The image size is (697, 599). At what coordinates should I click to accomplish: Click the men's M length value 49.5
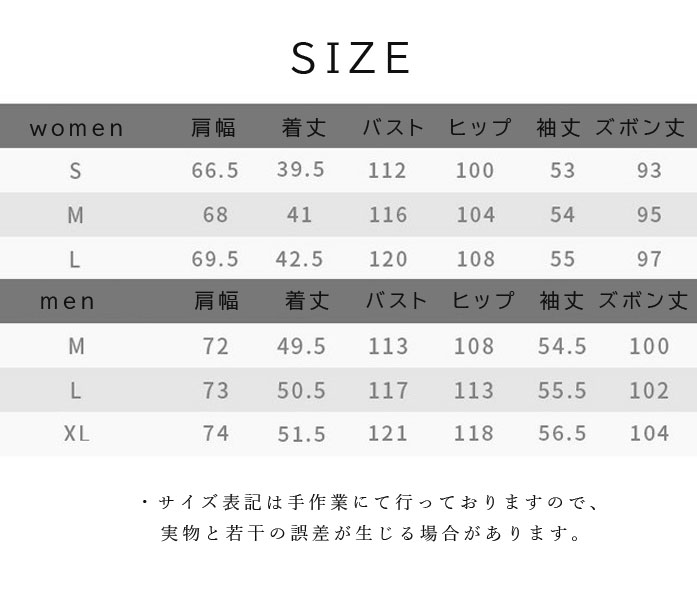click(x=301, y=347)
